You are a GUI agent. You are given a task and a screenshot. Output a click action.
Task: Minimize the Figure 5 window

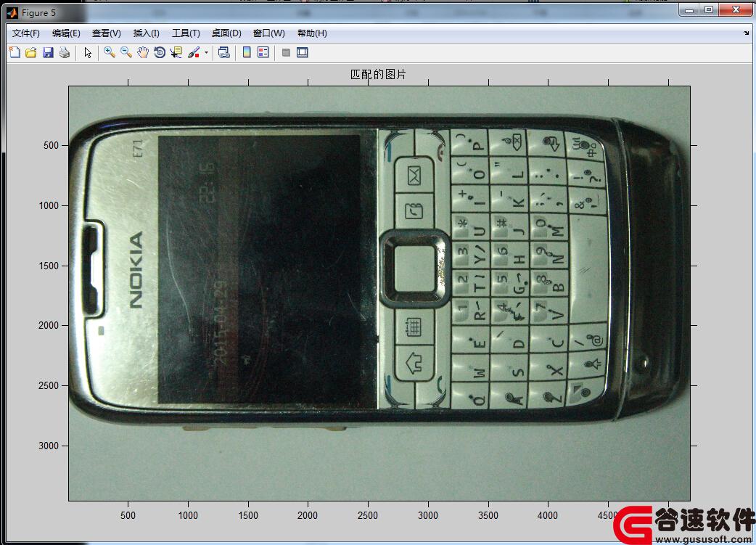pyautogui.click(x=689, y=9)
